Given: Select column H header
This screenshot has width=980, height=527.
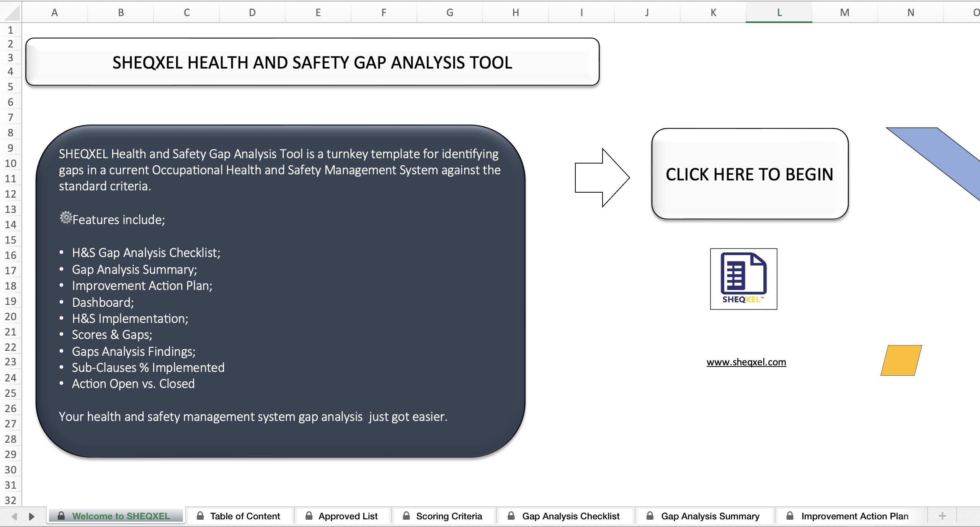Looking at the screenshot, I should 516,12.
